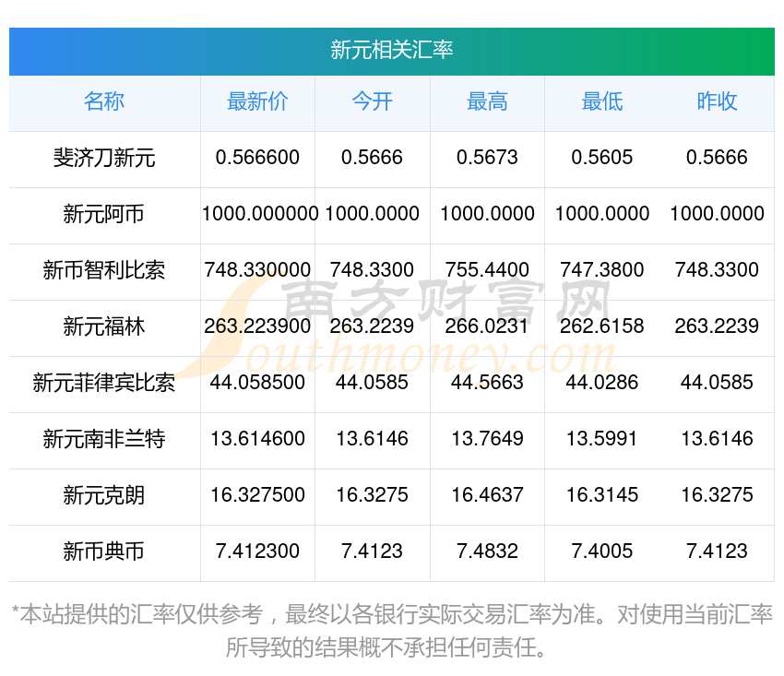Select the 最高 column header
Viewport: 784px width, 676px height.
[487, 101]
